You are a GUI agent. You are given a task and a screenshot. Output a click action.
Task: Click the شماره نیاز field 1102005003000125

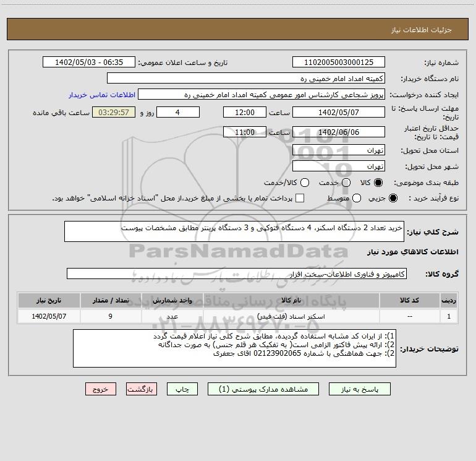pos(339,62)
